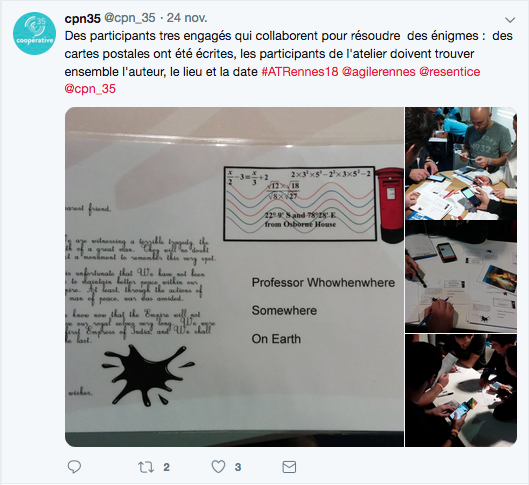Open the #ATRennes18 hashtag
This screenshot has height=485, width=529.
[300, 72]
